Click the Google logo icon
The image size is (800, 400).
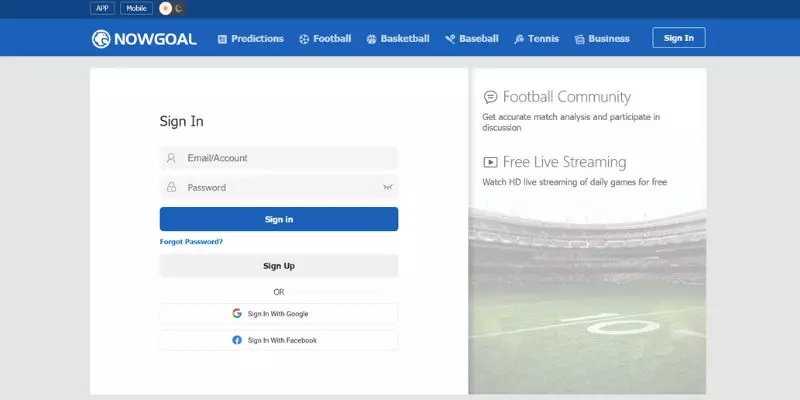237,313
